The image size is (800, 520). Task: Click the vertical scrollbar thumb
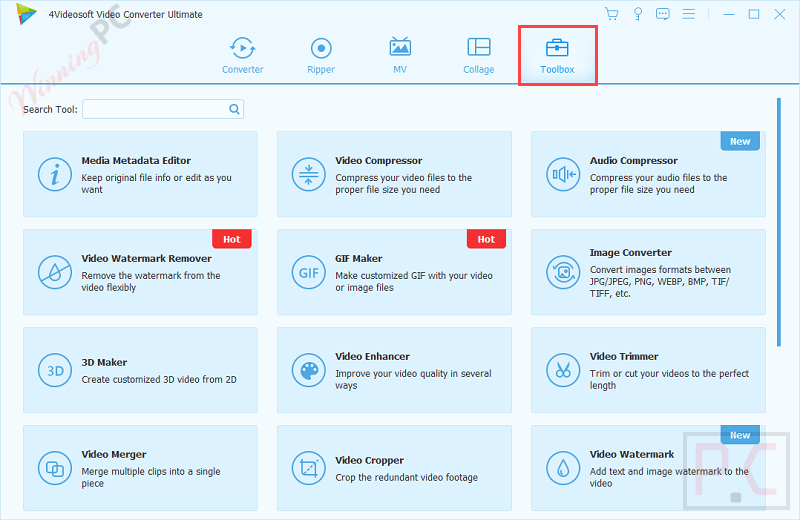(779, 222)
